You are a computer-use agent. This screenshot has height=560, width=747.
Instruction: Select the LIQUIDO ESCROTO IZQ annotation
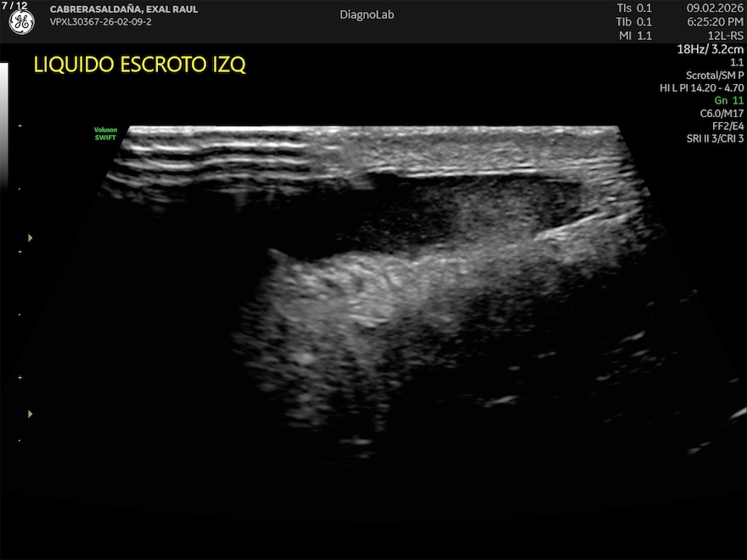[x=139, y=65]
